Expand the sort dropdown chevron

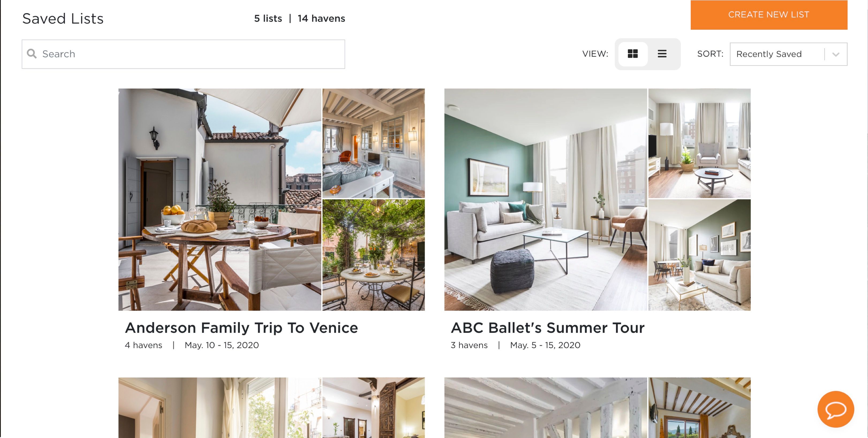tap(836, 54)
